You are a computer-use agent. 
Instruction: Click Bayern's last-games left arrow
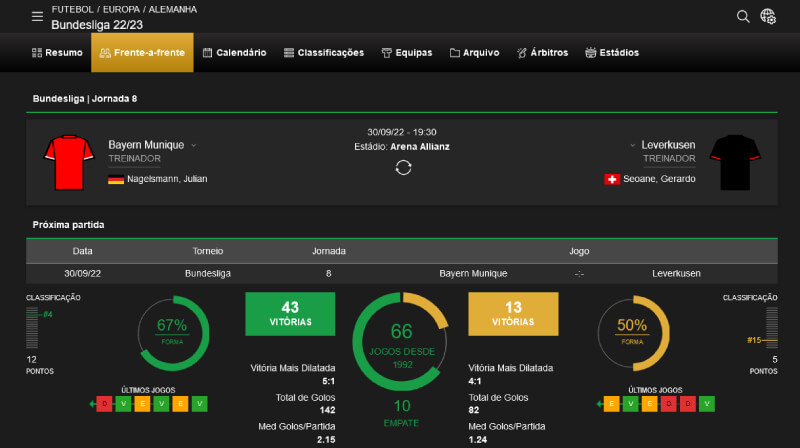tap(92, 404)
